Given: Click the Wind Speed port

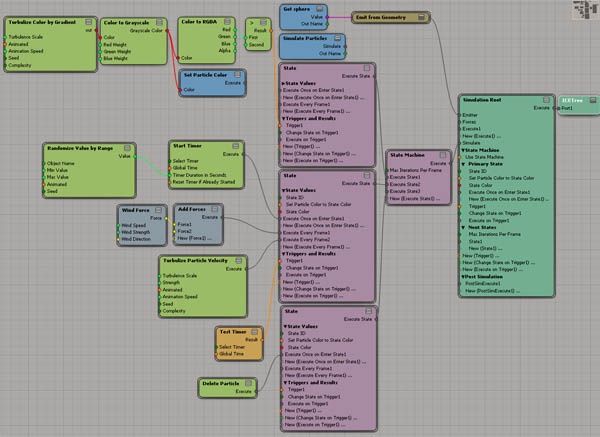Looking at the screenshot, I should (118, 225).
